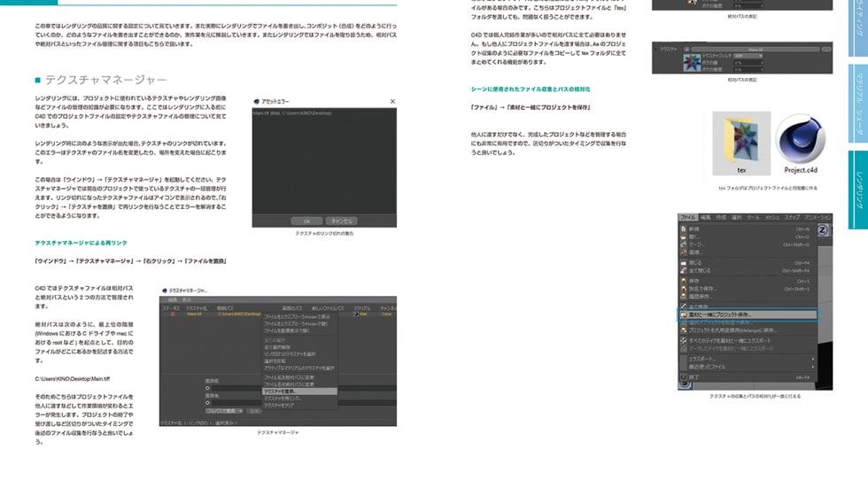Click the star texture preview thumbnail
Viewport: 868px width, 496px height.
coord(694,63)
